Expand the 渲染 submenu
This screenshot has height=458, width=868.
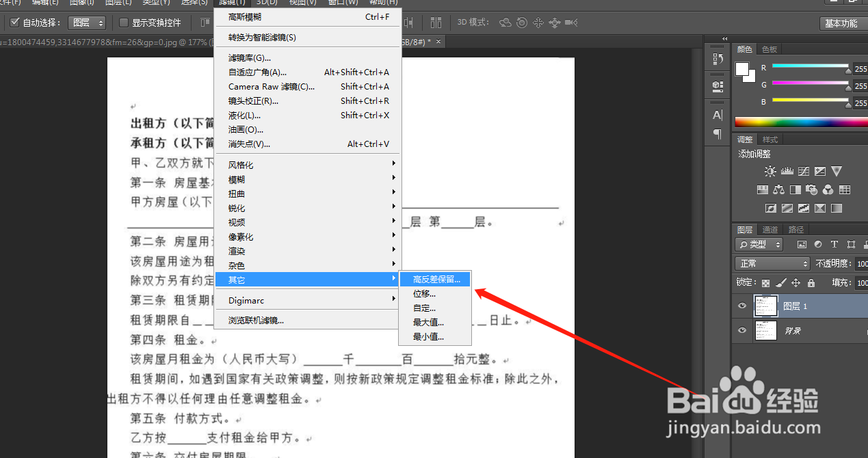click(x=307, y=251)
